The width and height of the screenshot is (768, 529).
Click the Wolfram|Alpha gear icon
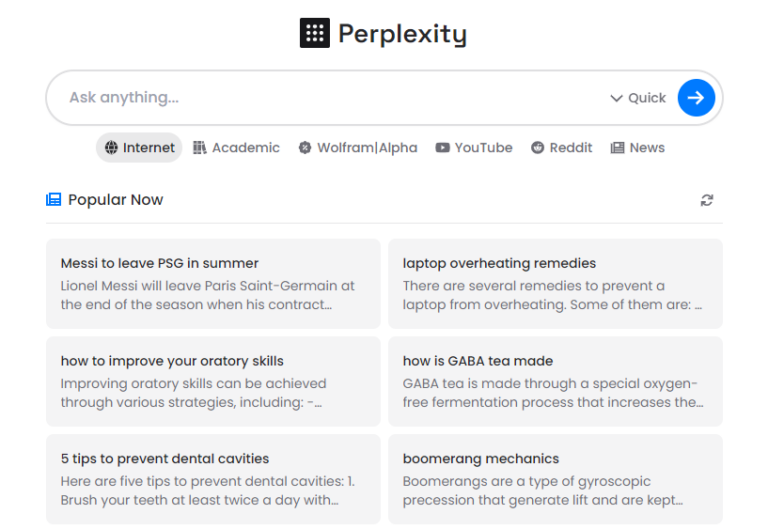tap(305, 148)
